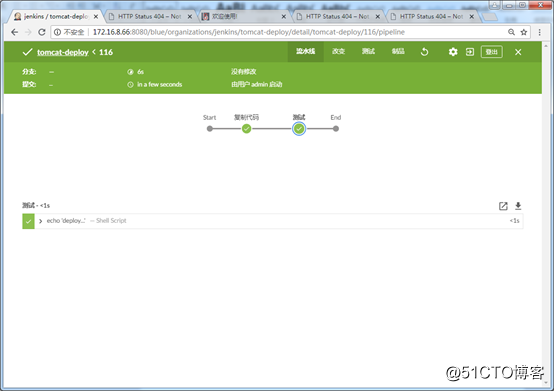Screen dimensions: 554x391
Task: Click the browser forward arrow
Action: [x=28, y=32]
